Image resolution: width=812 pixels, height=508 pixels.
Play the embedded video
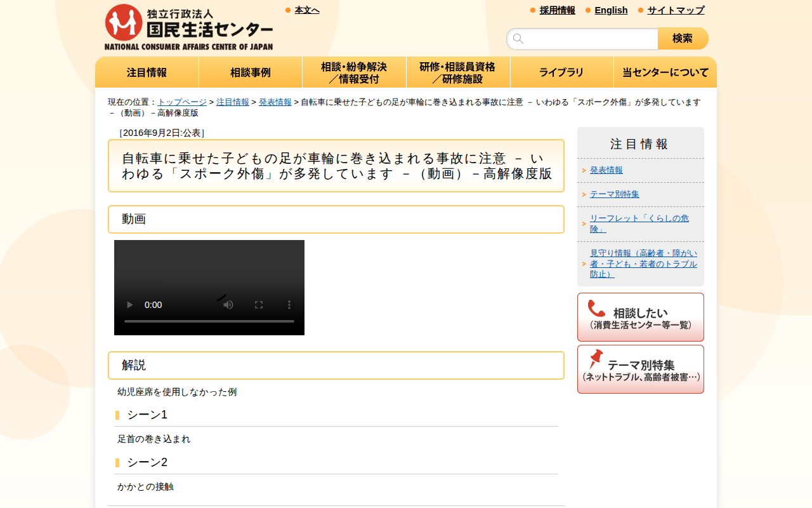(130, 305)
